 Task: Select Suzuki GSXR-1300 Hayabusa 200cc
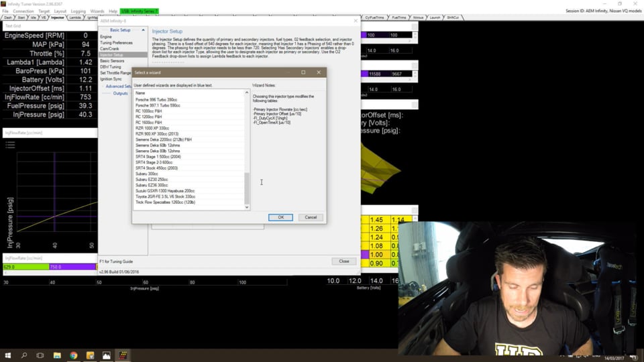tap(165, 191)
